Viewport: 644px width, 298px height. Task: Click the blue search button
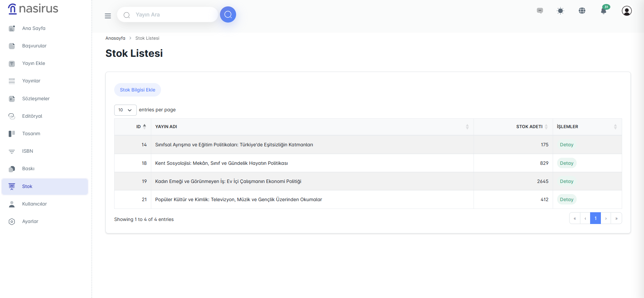(x=228, y=15)
